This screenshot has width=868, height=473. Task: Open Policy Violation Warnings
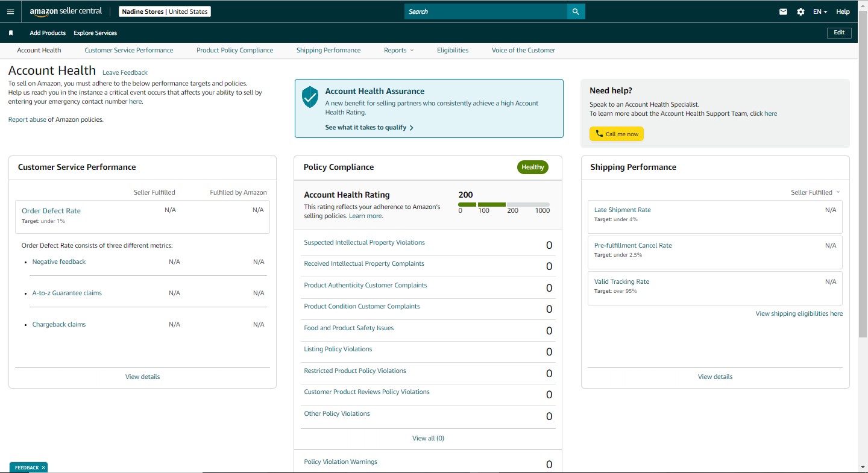point(341,462)
